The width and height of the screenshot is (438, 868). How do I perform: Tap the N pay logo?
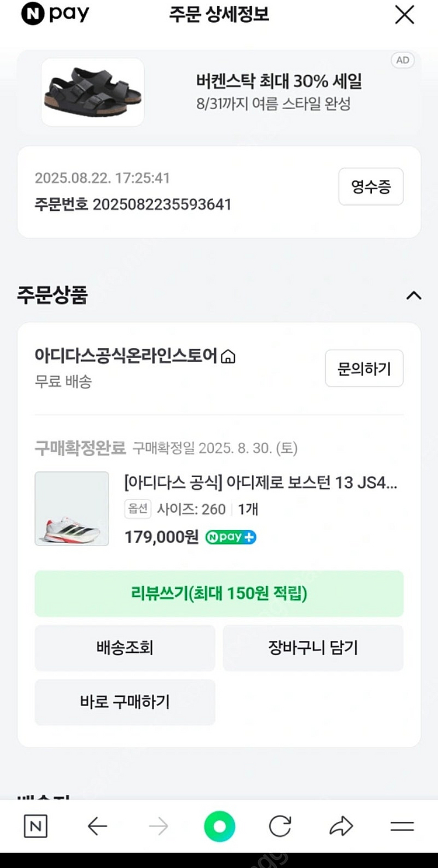tap(55, 15)
